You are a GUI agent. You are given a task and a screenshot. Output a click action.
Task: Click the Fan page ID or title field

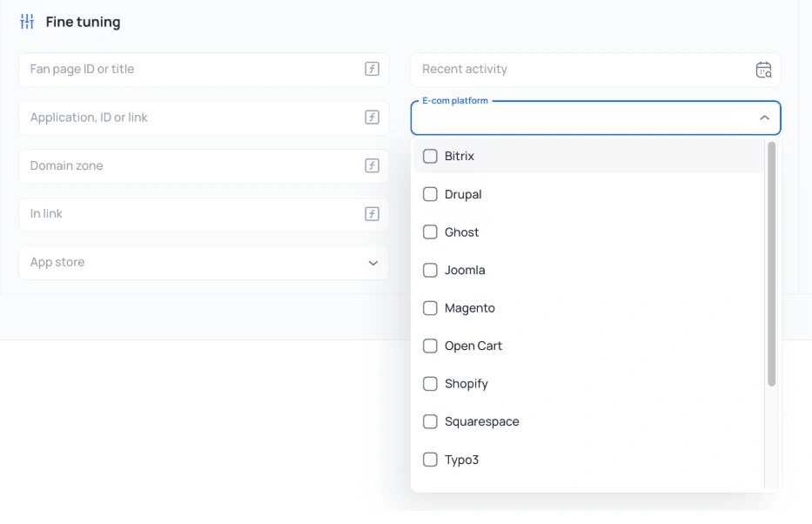tap(204, 70)
